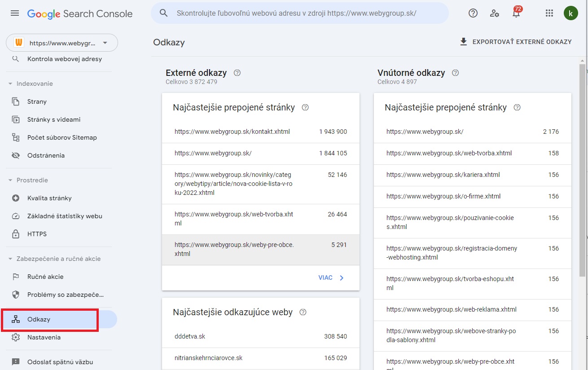Click the chevron arrow next to VIAC
The width and height of the screenshot is (588, 370).
342,278
